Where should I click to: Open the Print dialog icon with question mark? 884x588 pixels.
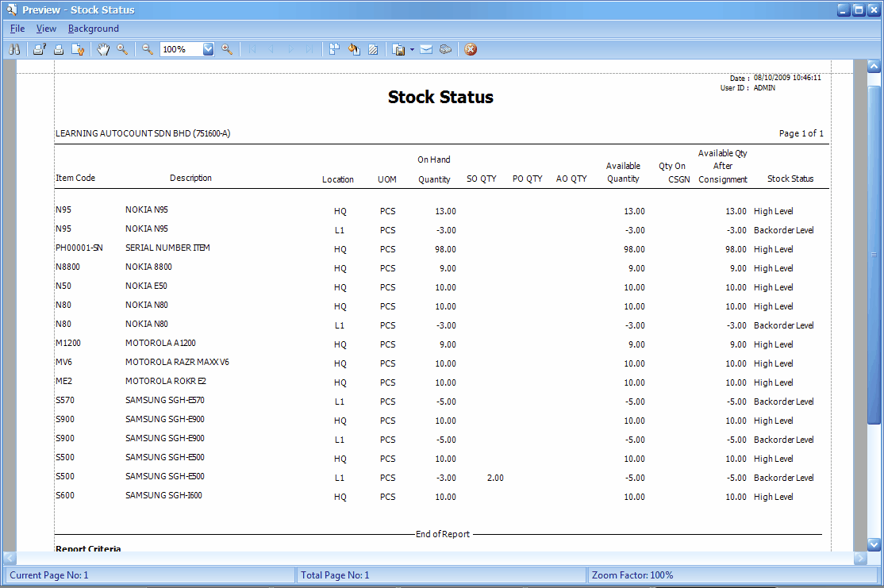(x=39, y=50)
